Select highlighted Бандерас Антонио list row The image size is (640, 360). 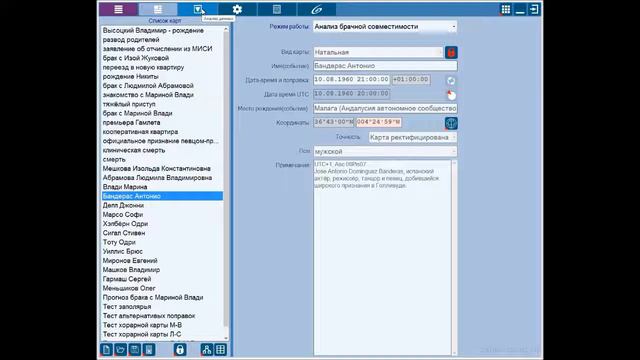point(162,196)
